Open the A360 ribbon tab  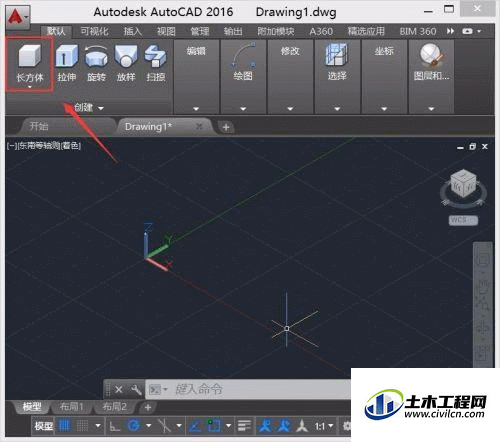pyautogui.click(x=321, y=31)
